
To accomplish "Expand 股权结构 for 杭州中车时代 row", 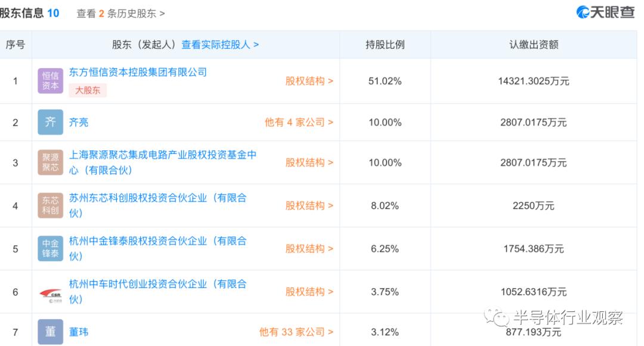I will click(x=309, y=292).
